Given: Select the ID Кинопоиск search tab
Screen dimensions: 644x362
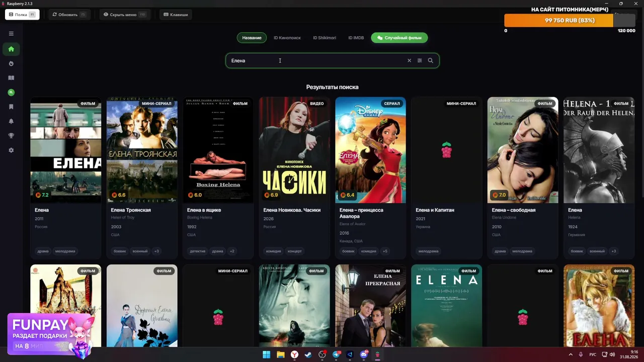Looking at the screenshot, I should [287, 38].
